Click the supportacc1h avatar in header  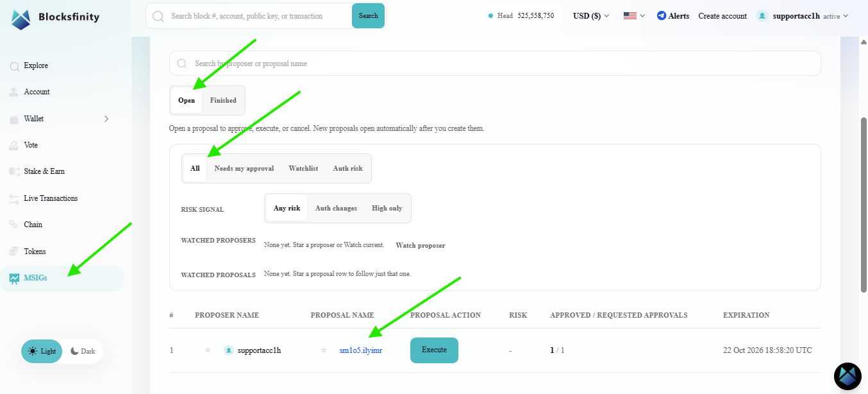pos(762,16)
